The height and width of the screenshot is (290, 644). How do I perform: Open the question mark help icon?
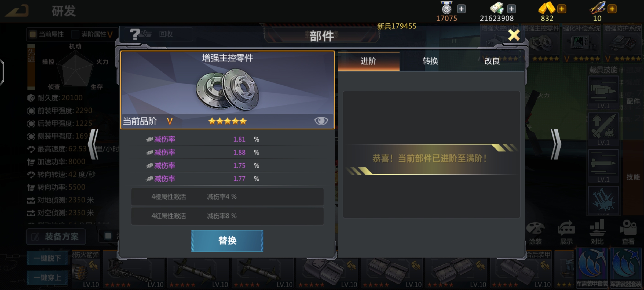pyautogui.click(x=135, y=34)
